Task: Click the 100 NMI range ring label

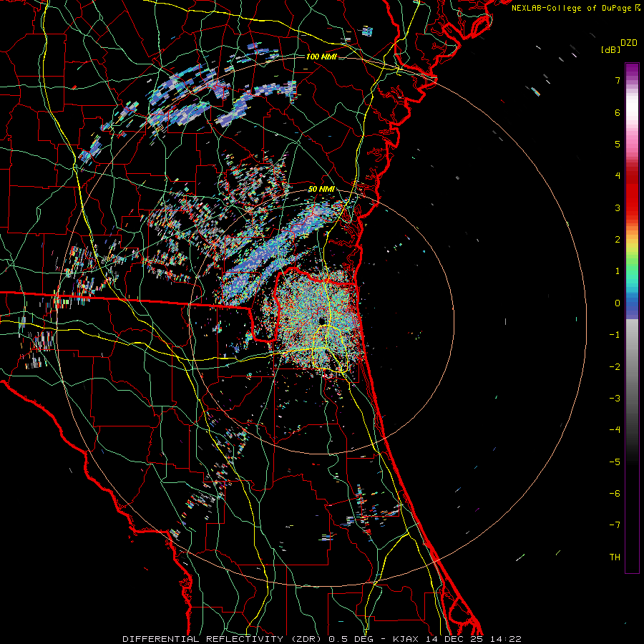Action: coord(321,57)
